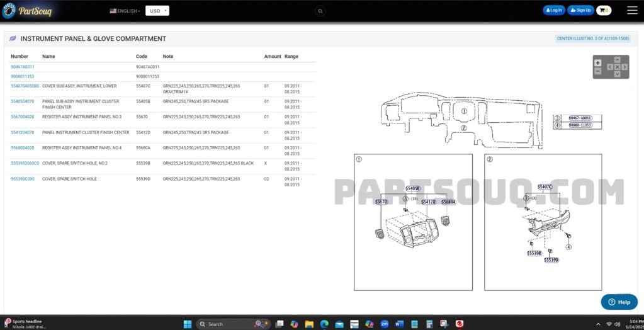Click the 'Range' column header
The image size is (644, 330).
(x=291, y=56)
